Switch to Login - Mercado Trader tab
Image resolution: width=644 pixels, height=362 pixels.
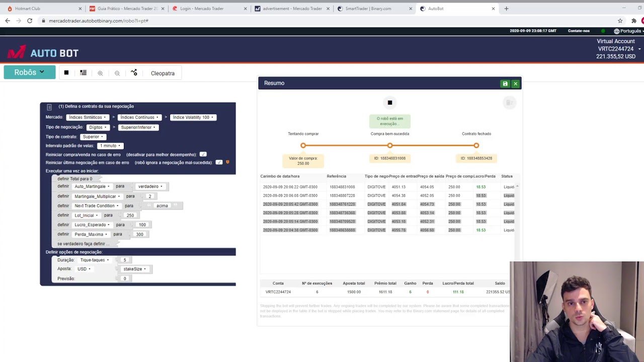pyautogui.click(x=209, y=9)
